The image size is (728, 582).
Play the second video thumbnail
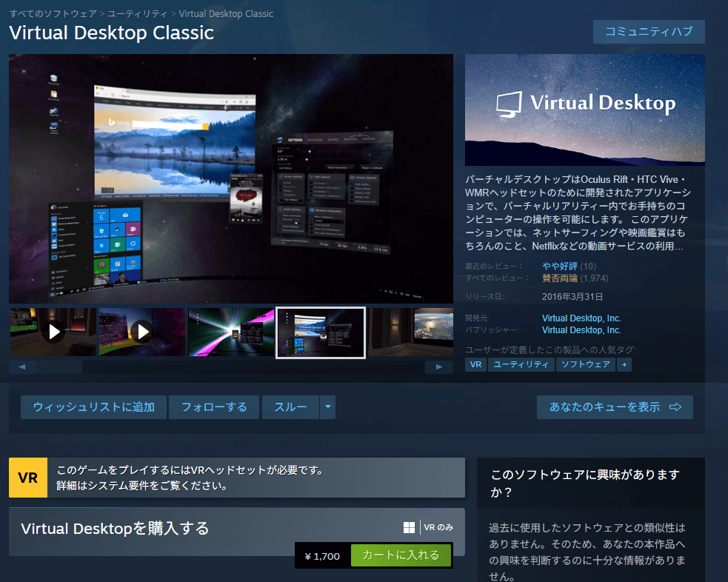click(x=142, y=332)
